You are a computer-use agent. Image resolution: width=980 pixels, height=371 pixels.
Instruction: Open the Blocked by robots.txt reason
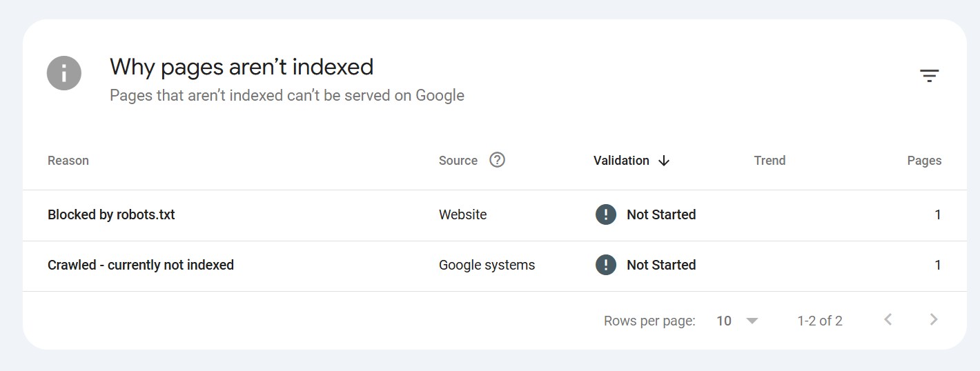(111, 214)
